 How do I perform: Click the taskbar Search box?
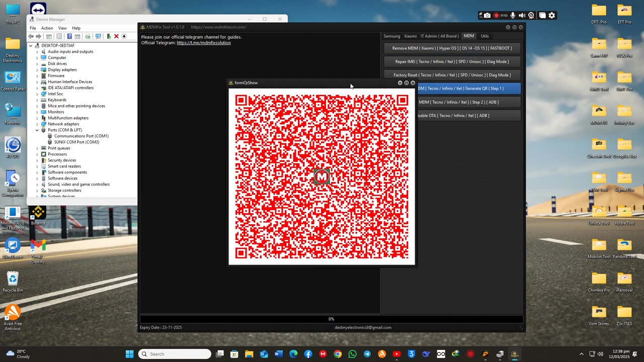pos(175,354)
